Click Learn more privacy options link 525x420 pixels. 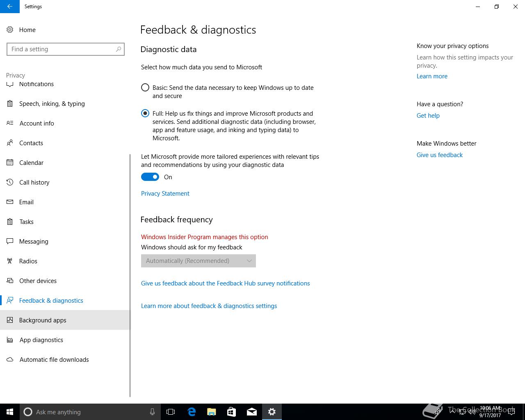432,76
